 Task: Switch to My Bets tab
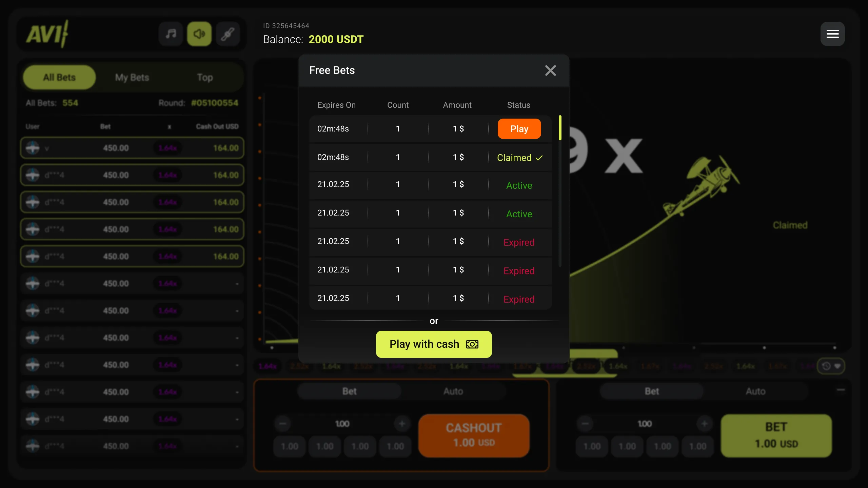click(132, 77)
